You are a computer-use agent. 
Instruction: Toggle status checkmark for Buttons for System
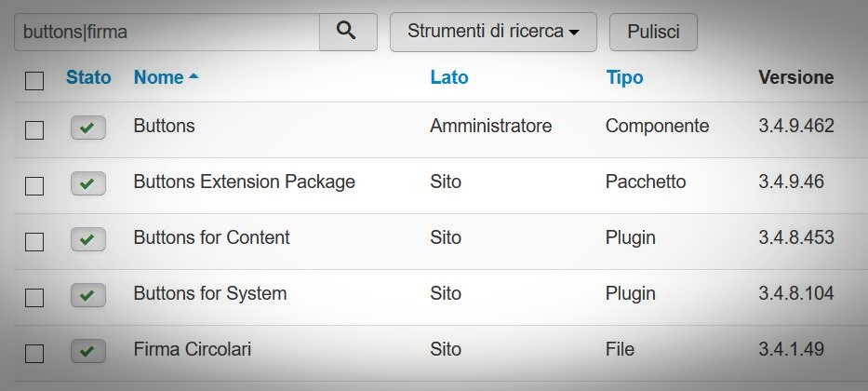click(87, 295)
